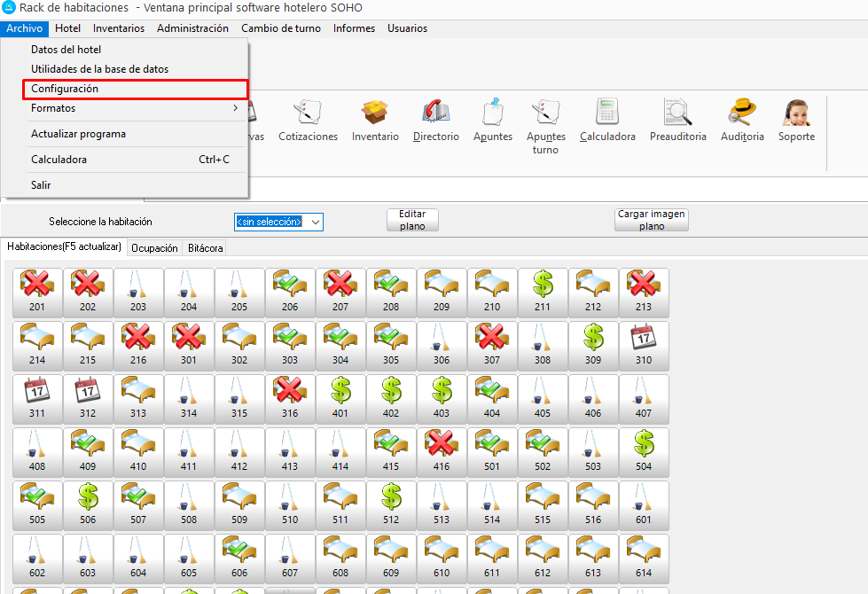Expand the Formatos submenu

tap(133, 108)
